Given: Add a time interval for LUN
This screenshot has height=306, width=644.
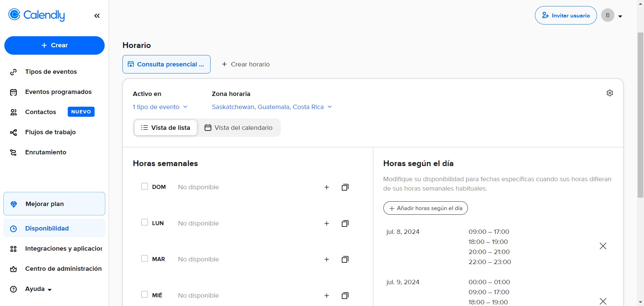Looking at the screenshot, I should click(327, 223).
